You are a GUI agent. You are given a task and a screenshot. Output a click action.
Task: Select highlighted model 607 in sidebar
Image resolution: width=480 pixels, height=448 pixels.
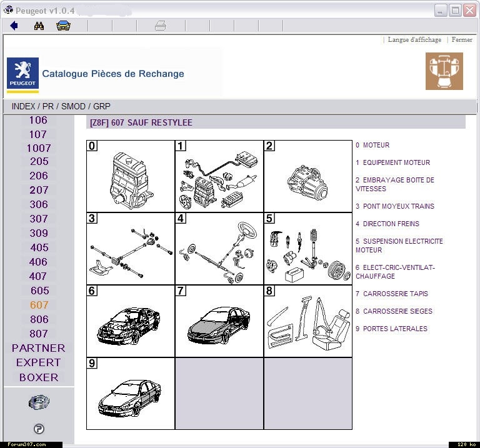[x=39, y=305]
